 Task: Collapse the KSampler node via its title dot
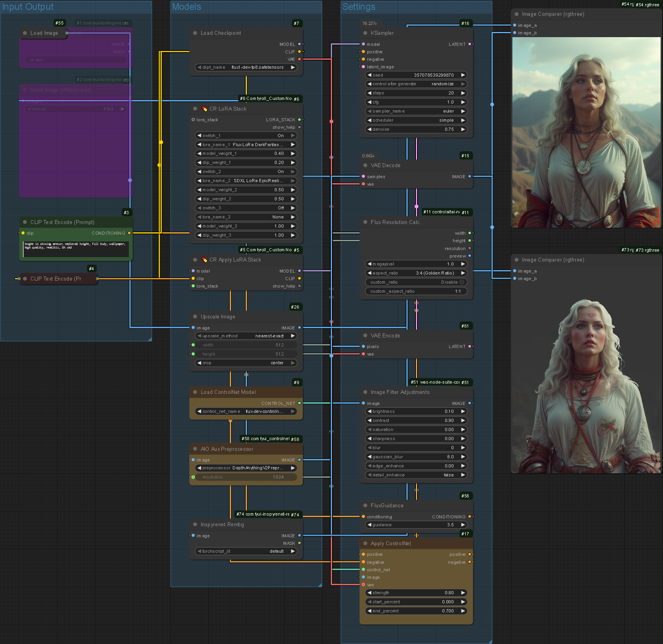coord(365,33)
